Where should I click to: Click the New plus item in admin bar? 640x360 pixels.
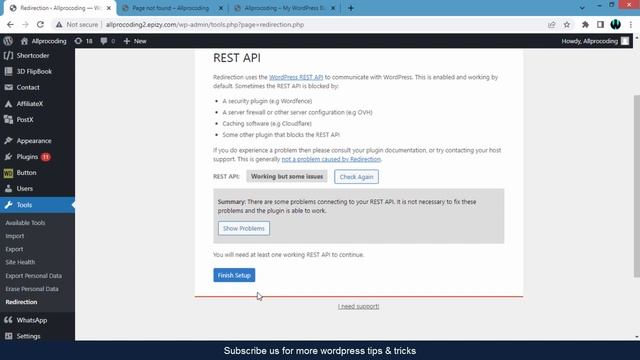click(x=135, y=41)
